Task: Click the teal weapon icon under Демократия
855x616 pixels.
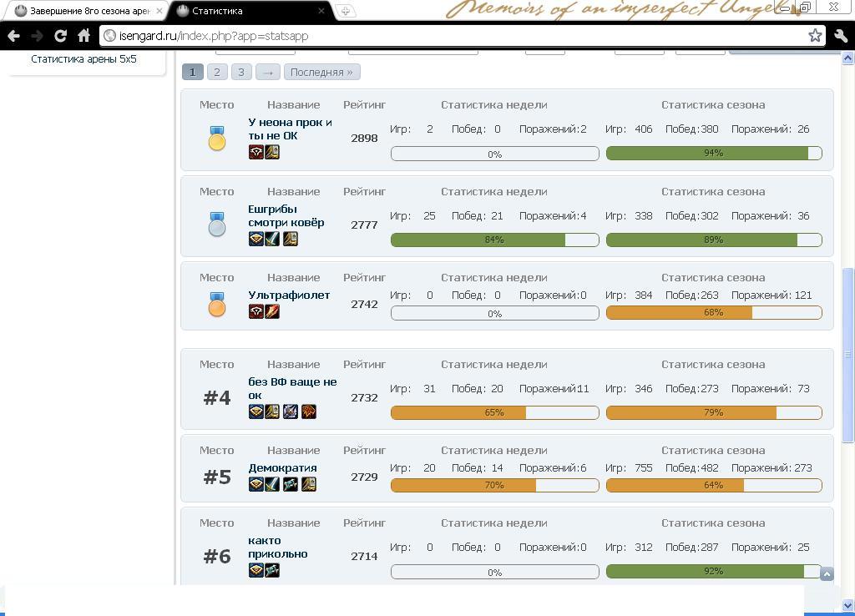Action: (291, 483)
